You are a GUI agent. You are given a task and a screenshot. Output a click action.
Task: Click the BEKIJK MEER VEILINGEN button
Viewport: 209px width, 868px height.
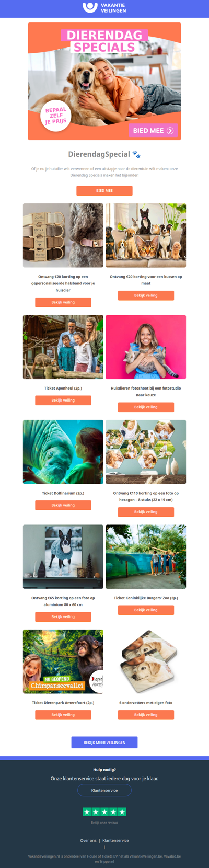coord(104,743)
